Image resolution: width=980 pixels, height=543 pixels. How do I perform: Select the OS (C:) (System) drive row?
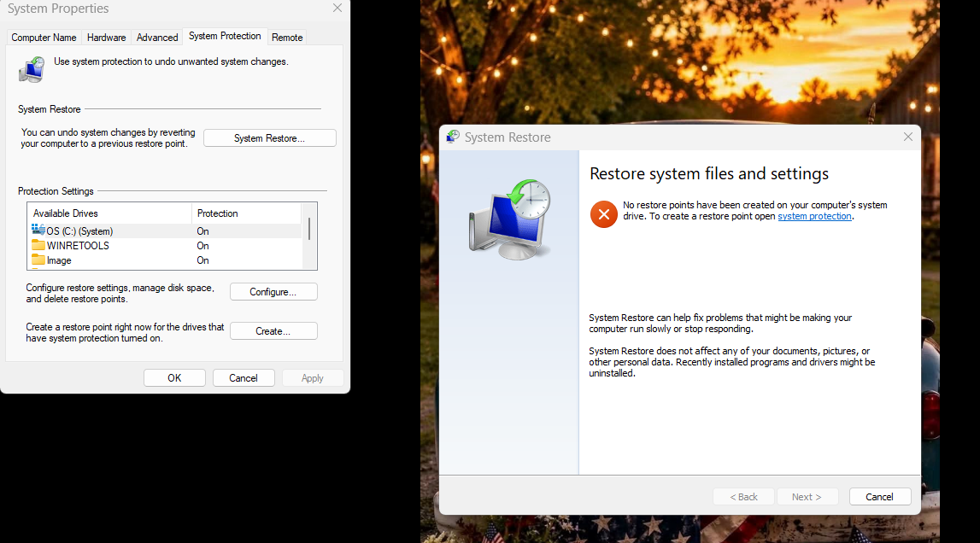[165, 231]
